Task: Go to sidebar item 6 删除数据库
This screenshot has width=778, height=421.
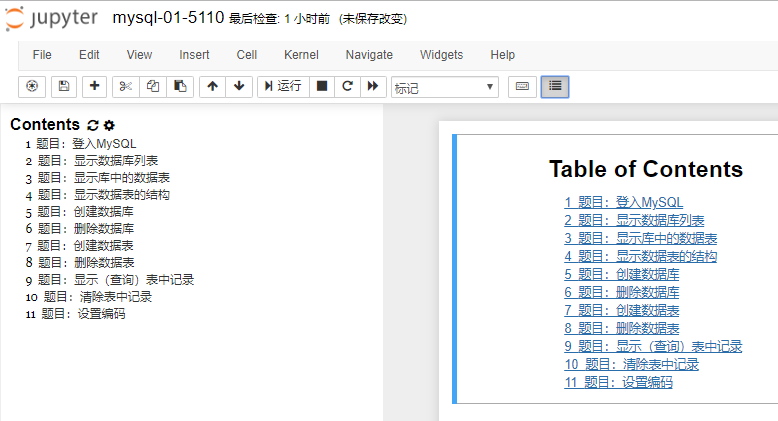Action: point(80,229)
